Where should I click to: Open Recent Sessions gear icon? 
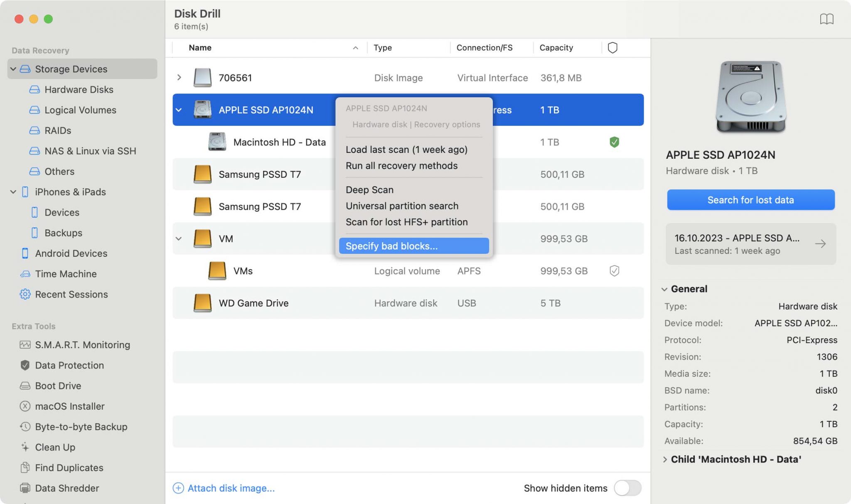(x=25, y=294)
